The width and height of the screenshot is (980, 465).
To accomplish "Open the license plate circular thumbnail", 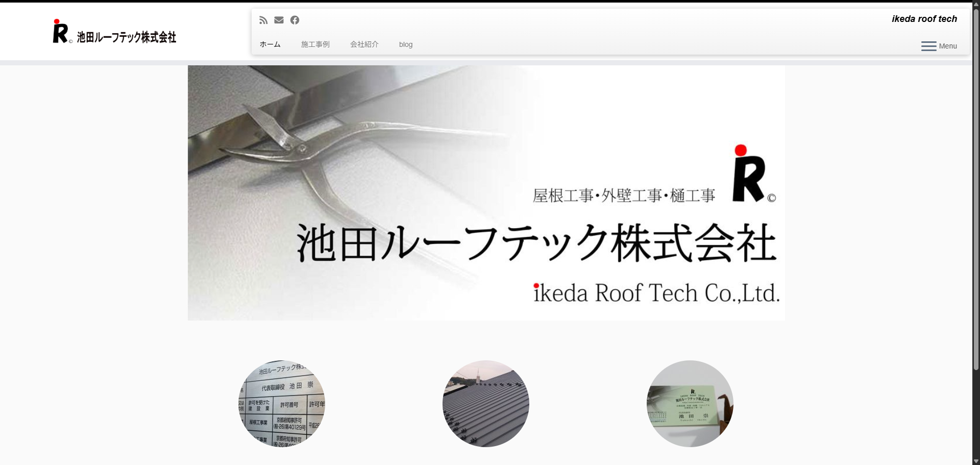I will point(282,404).
